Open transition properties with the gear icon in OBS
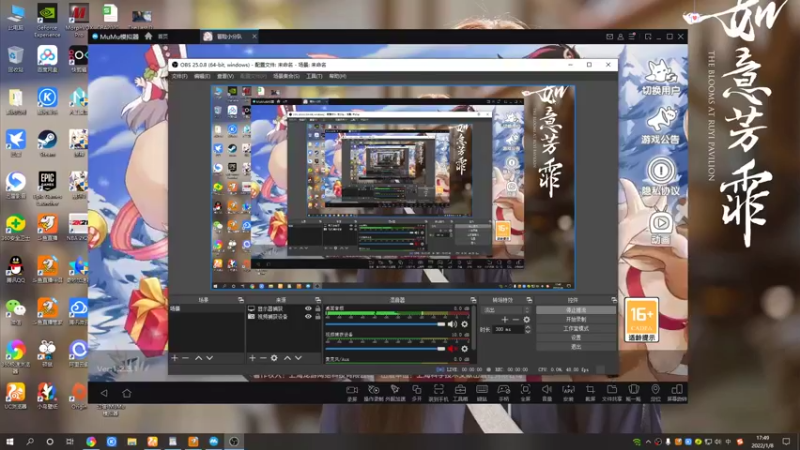Viewport: 800px width, 450px height. [527, 319]
